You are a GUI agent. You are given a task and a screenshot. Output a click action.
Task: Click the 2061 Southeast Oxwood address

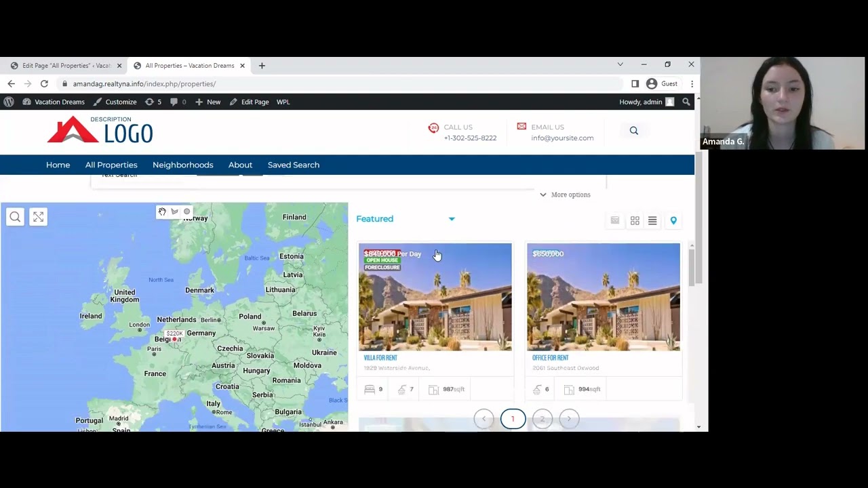[566, 368]
